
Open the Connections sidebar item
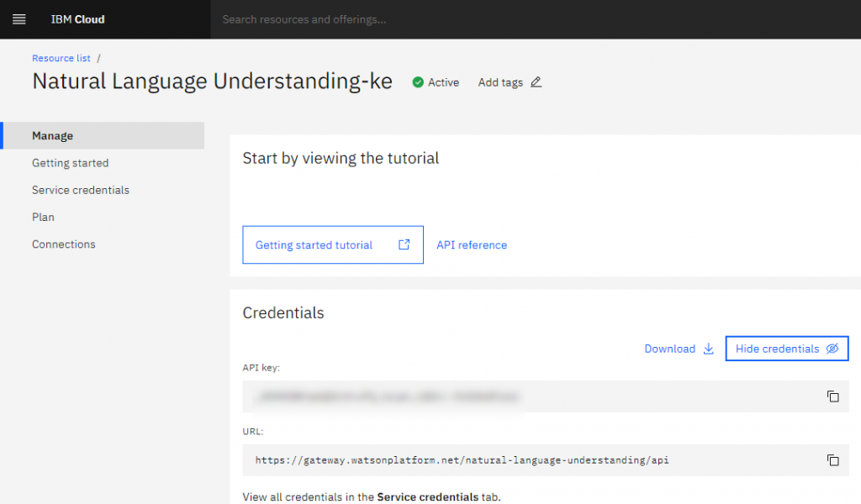coord(64,244)
